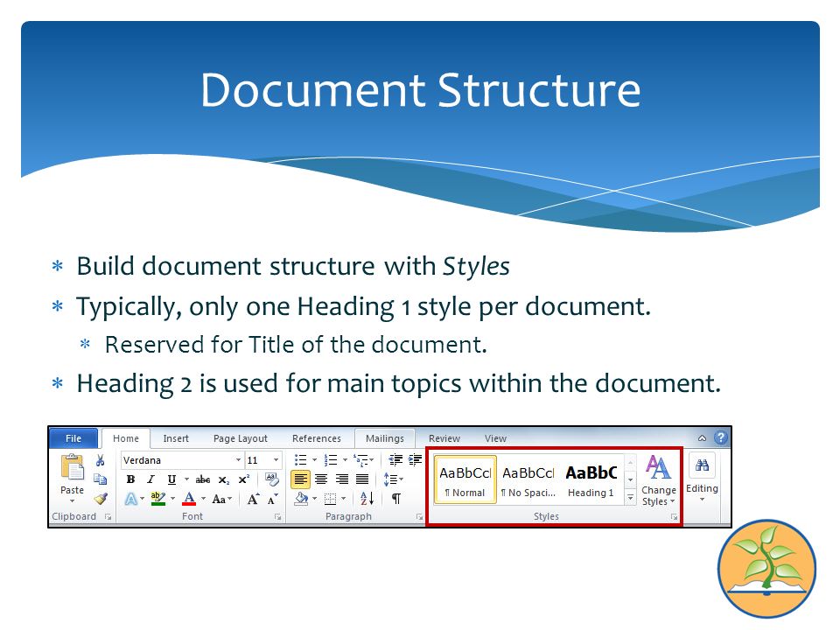This screenshot has width=840, height=630.
Task: Open the Clipboard pane launcher
Action: point(108,517)
